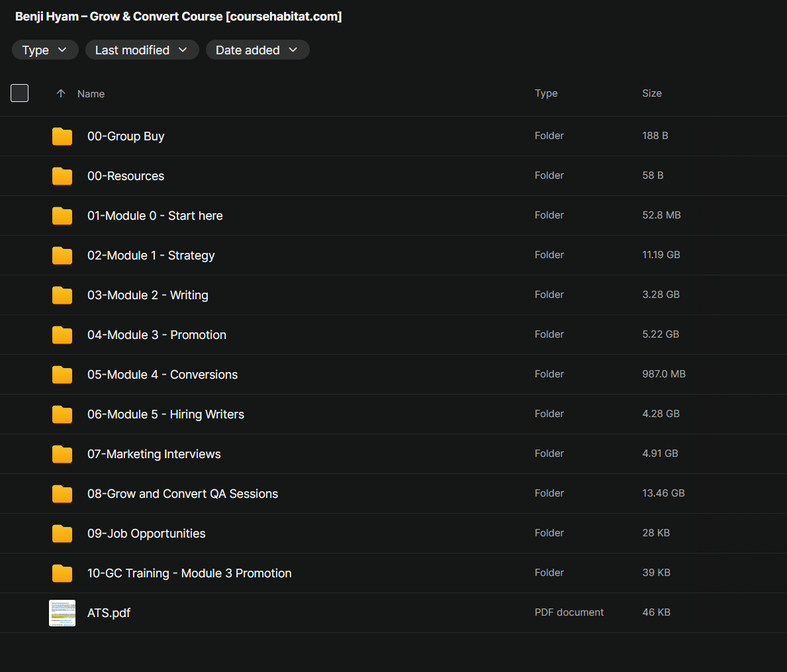Sort the list by the Name column header

pos(91,94)
